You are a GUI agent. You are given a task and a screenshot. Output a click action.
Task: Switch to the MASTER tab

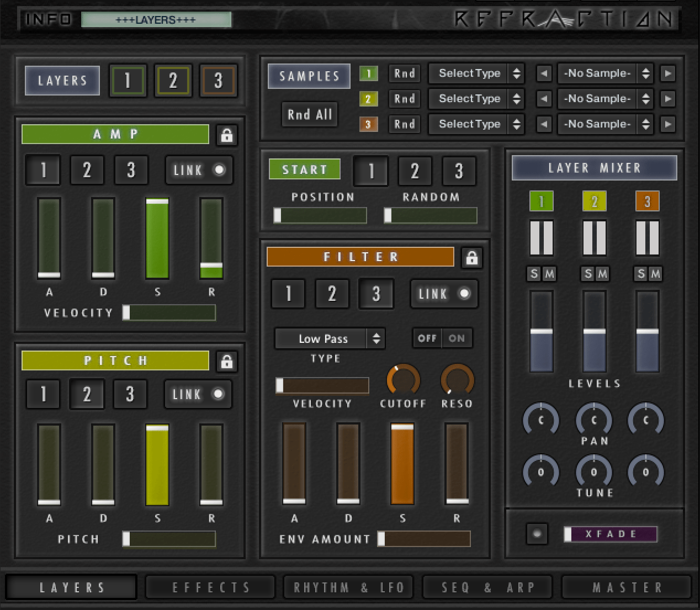coord(627,587)
